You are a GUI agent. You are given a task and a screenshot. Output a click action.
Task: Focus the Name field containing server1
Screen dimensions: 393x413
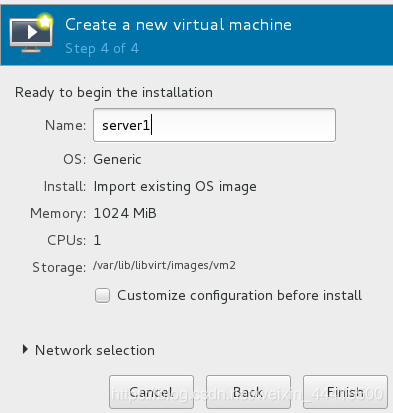(x=214, y=125)
